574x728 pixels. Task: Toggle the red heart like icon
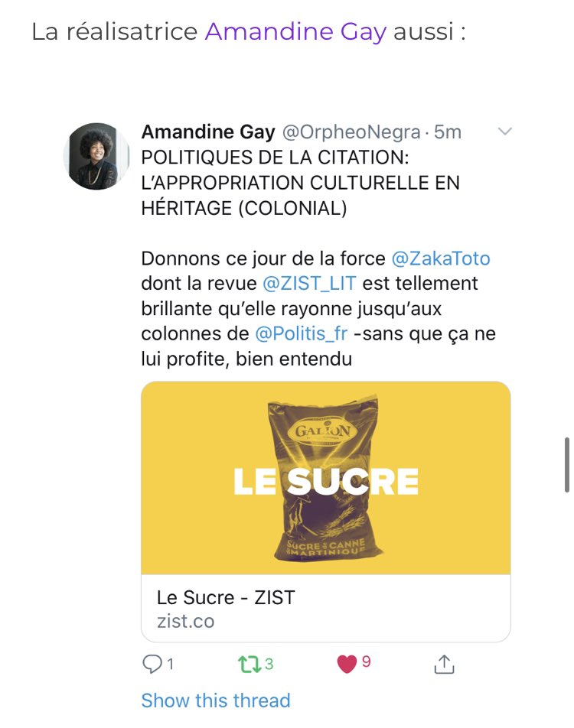point(347,664)
